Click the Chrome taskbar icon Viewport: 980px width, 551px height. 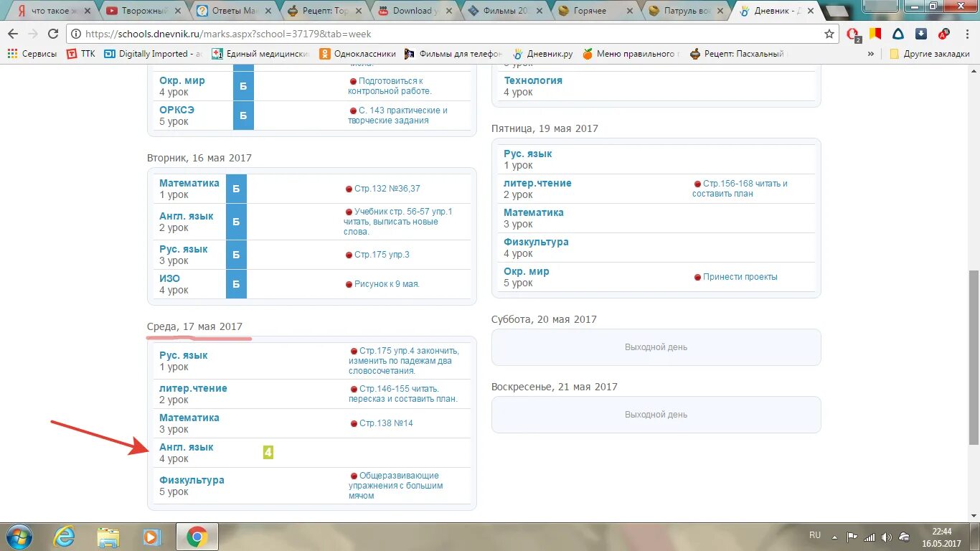click(x=197, y=537)
